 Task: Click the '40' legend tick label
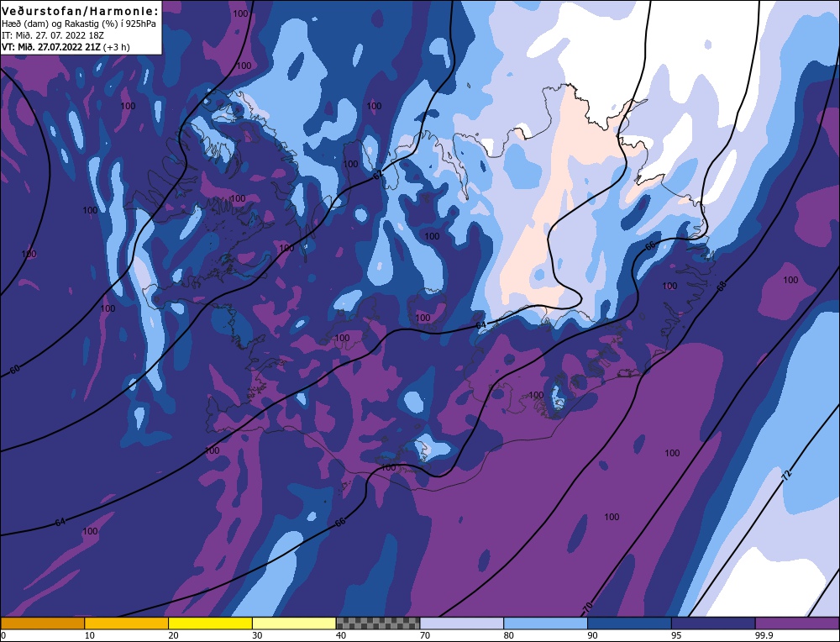(x=341, y=635)
